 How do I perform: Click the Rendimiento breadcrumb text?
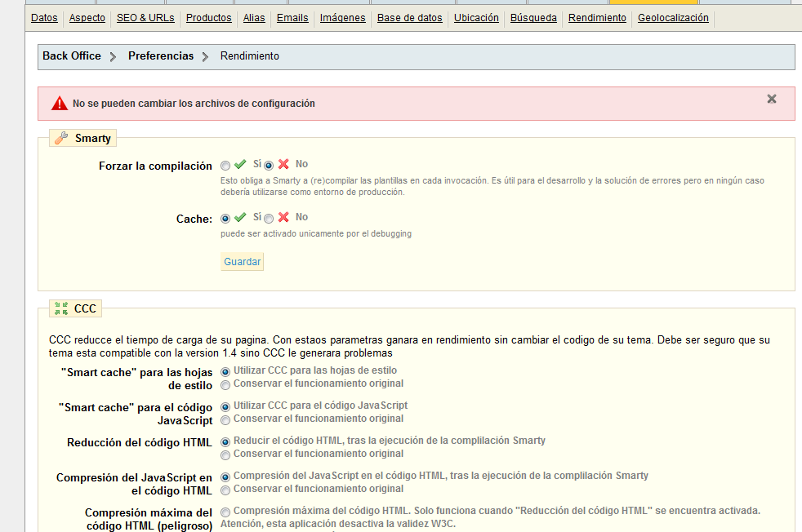pyautogui.click(x=250, y=56)
